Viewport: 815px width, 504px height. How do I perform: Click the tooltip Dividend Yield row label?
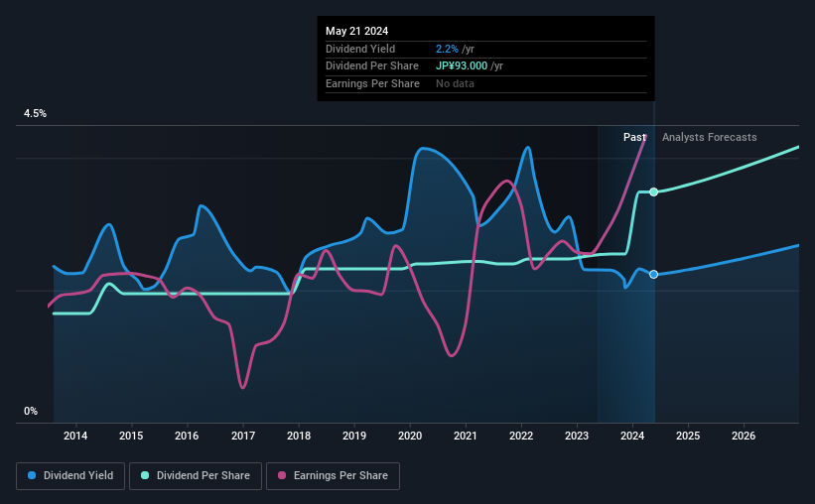pos(360,49)
